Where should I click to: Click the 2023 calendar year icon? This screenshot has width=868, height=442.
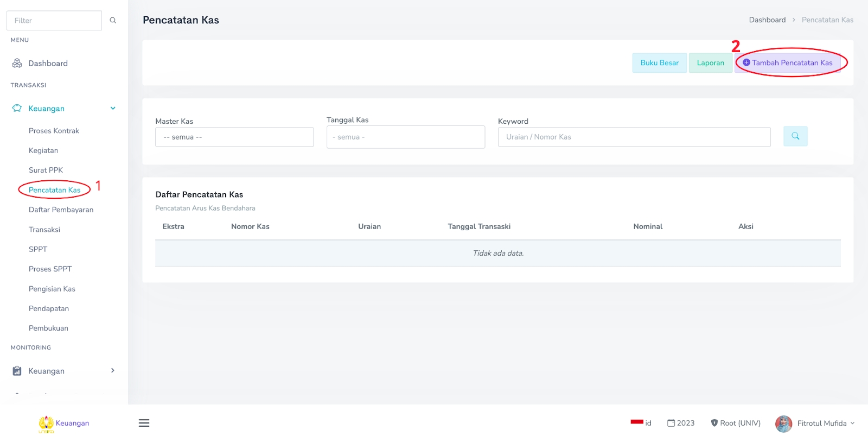coord(671,423)
